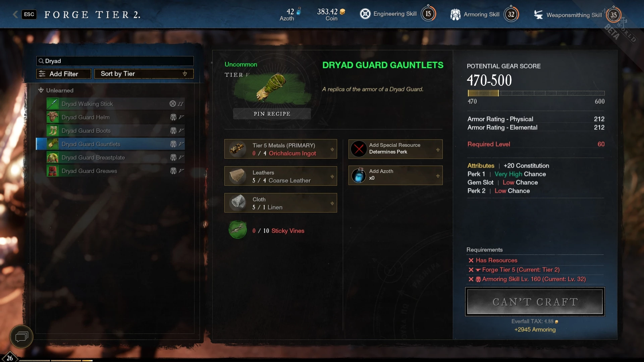Click the Dryad search input field

(x=115, y=61)
